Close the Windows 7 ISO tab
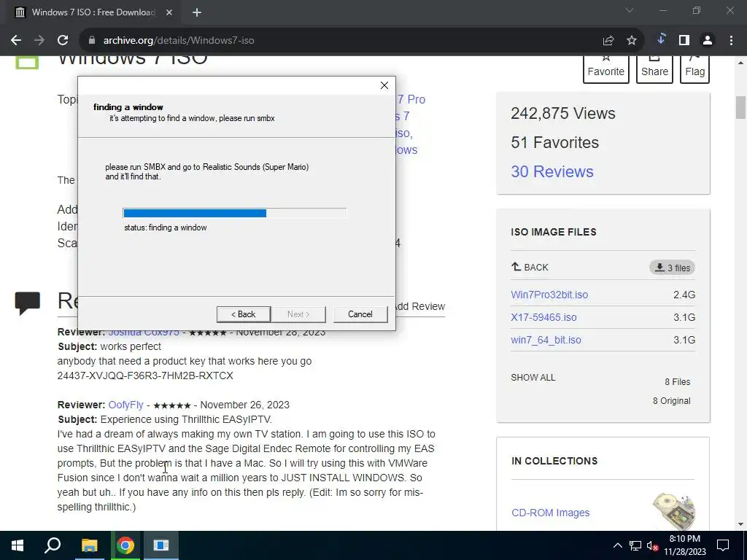This screenshot has width=747, height=560. tap(169, 12)
